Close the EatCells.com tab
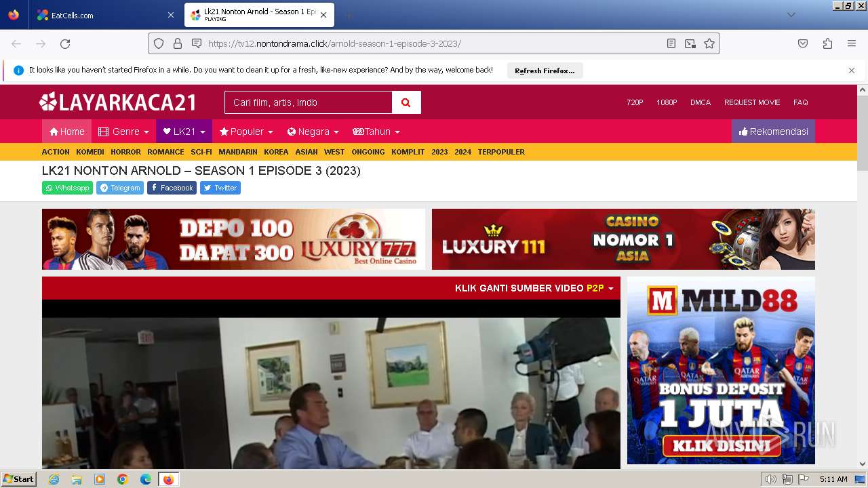This screenshot has width=868, height=488. point(170,15)
